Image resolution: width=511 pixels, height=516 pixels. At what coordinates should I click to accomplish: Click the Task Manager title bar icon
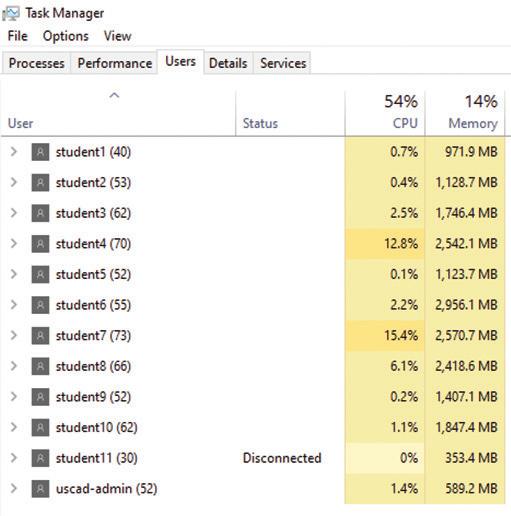coord(11,13)
